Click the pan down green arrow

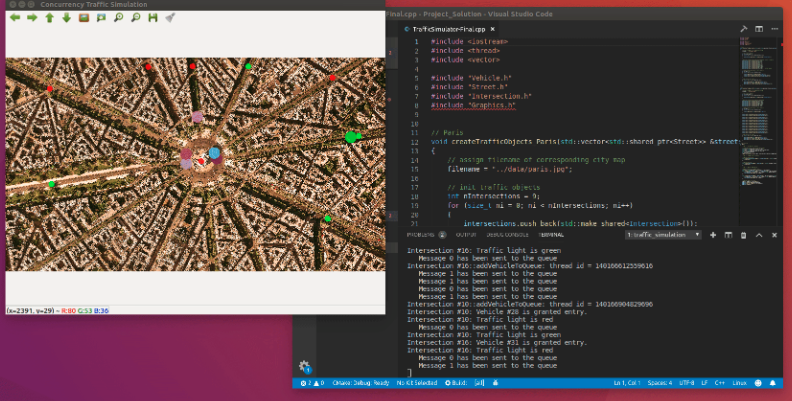click(67, 18)
